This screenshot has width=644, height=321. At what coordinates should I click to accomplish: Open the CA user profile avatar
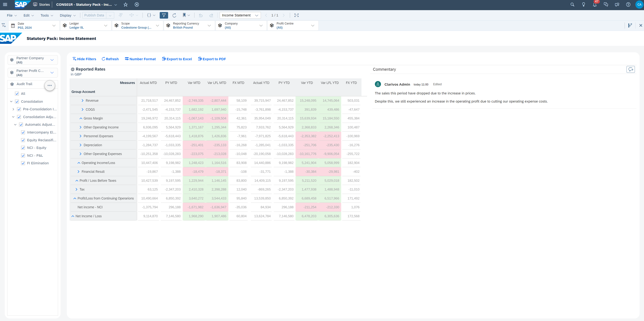(639, 5)
